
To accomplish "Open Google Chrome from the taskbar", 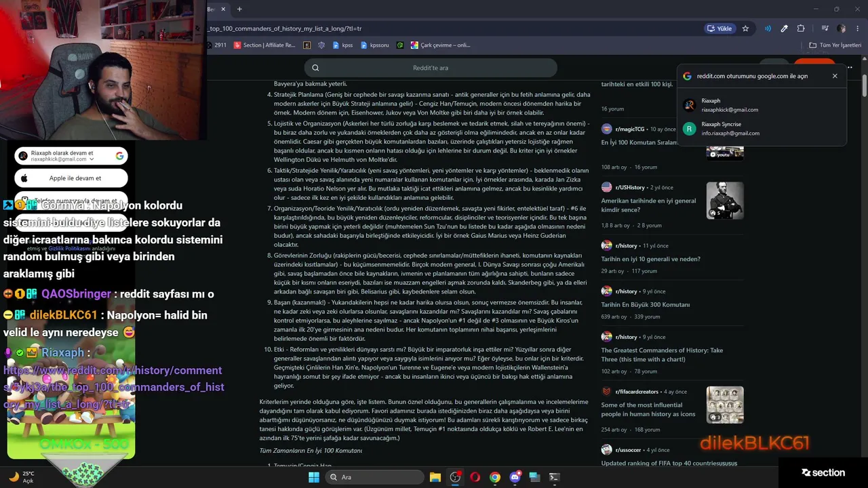I will click(x=495, y=477).
